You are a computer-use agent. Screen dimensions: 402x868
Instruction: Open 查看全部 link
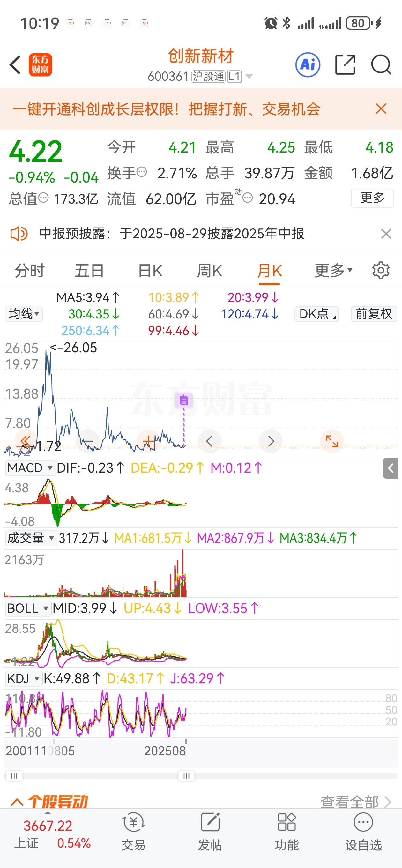[x=356, y=802]
